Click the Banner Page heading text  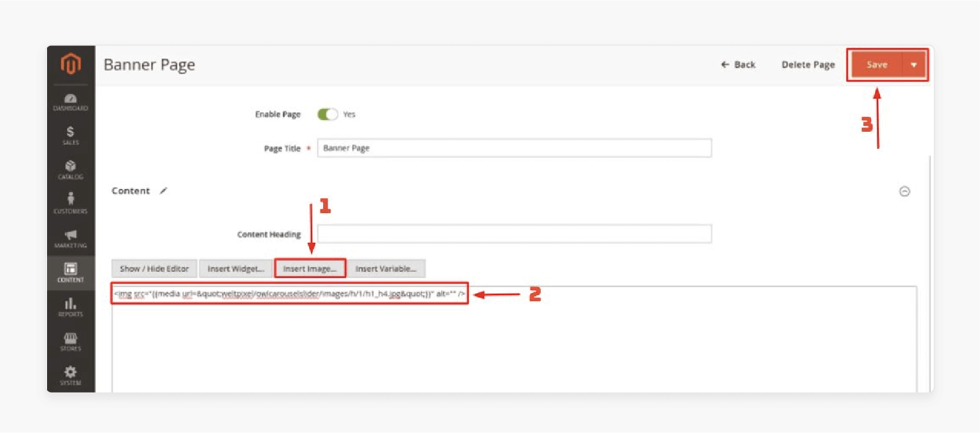pyautogui.click(x=149, y=65)
